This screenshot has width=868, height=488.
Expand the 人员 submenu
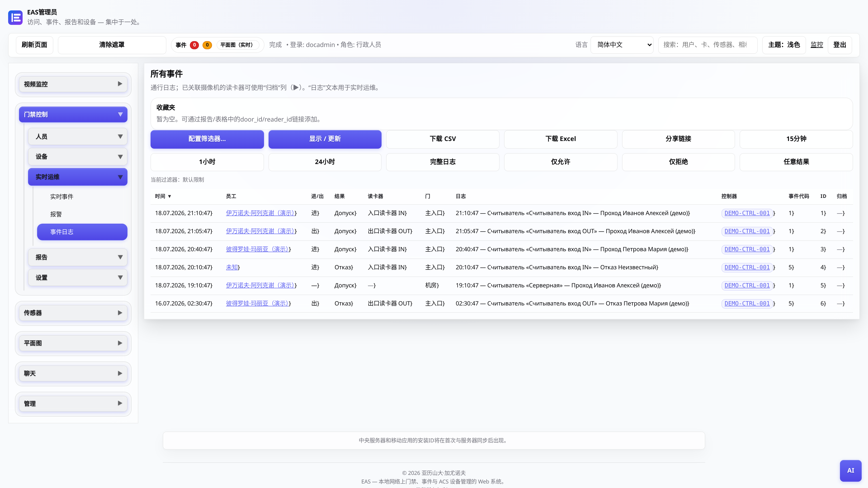click(78, 136)
